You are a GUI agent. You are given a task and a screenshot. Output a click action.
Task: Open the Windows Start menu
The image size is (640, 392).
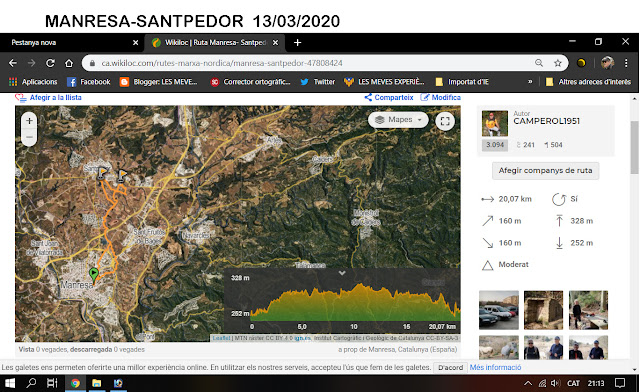(10, 383)
